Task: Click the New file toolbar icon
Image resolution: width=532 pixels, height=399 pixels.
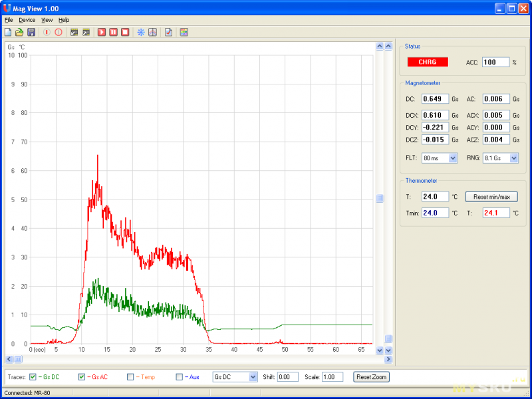Action: [x=8, y=32]
